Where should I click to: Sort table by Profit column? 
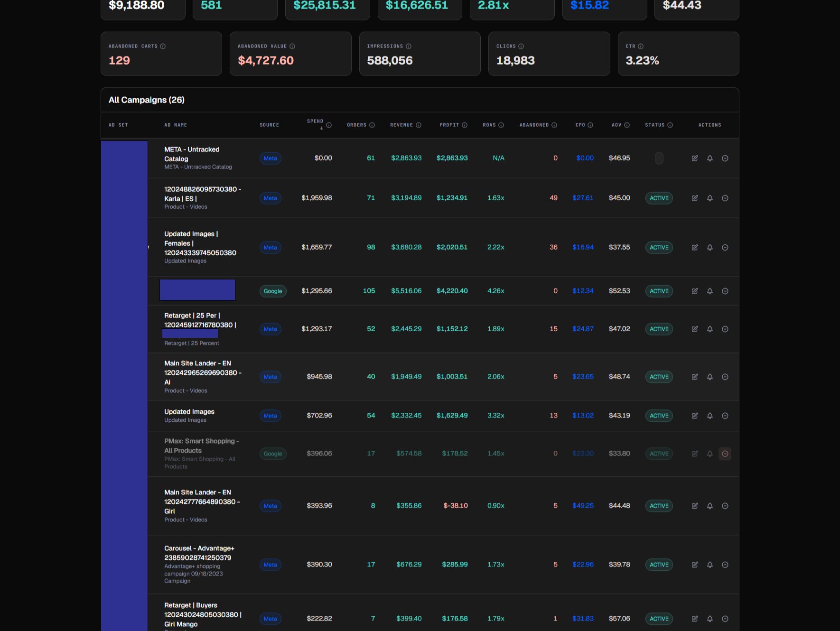point(449,125)
